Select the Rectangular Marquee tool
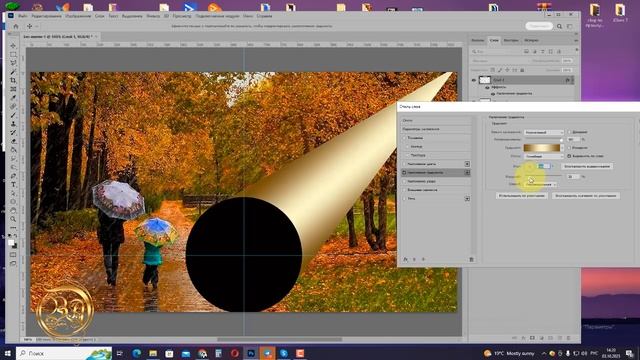 [x=13, y=54]
